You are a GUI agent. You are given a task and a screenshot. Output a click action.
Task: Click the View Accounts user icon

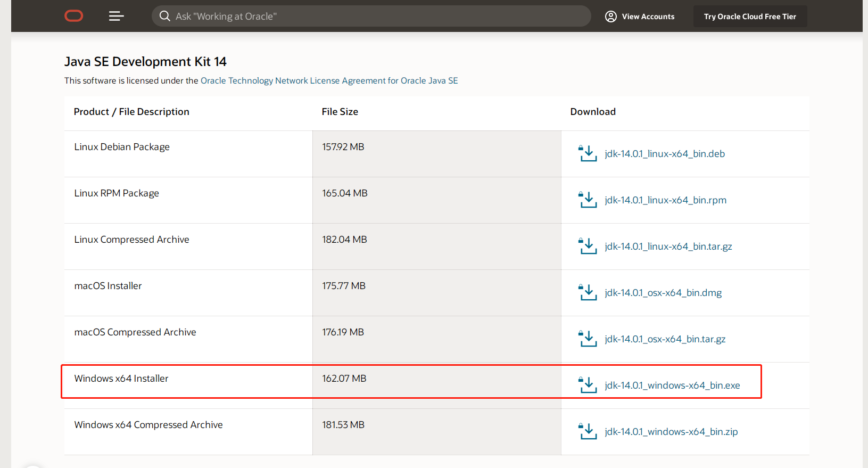[x=611, y=17]
